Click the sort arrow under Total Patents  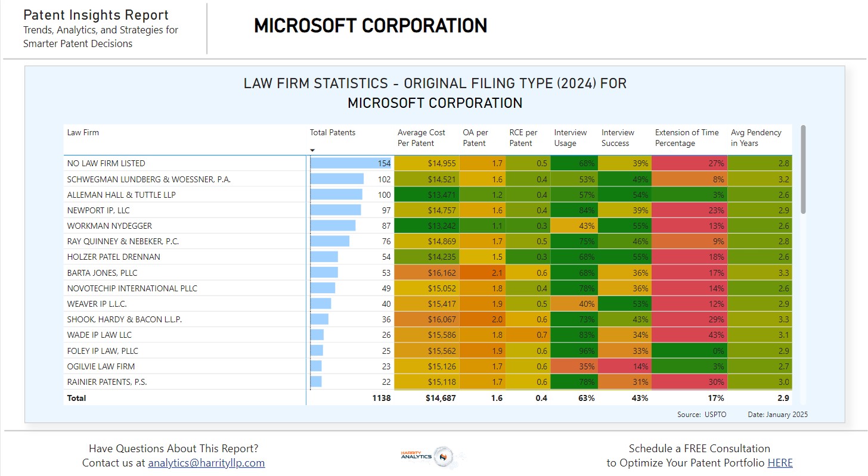point(312,150)
